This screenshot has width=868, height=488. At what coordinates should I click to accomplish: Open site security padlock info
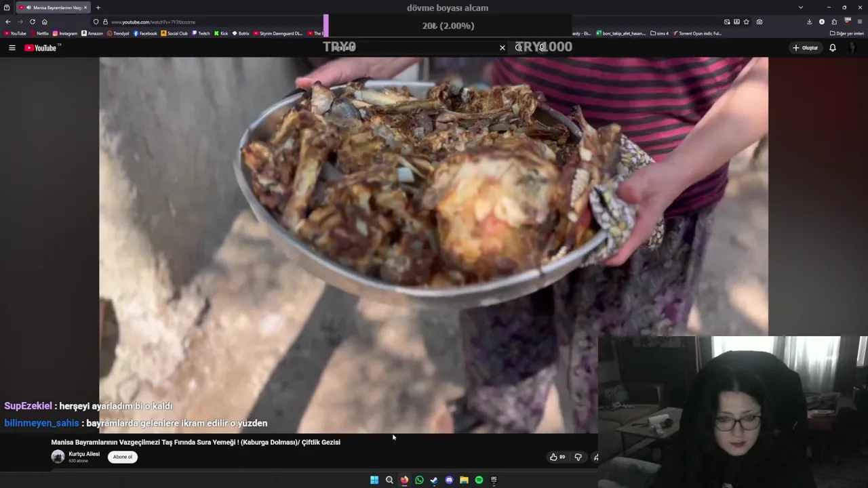tap(105, 22)
